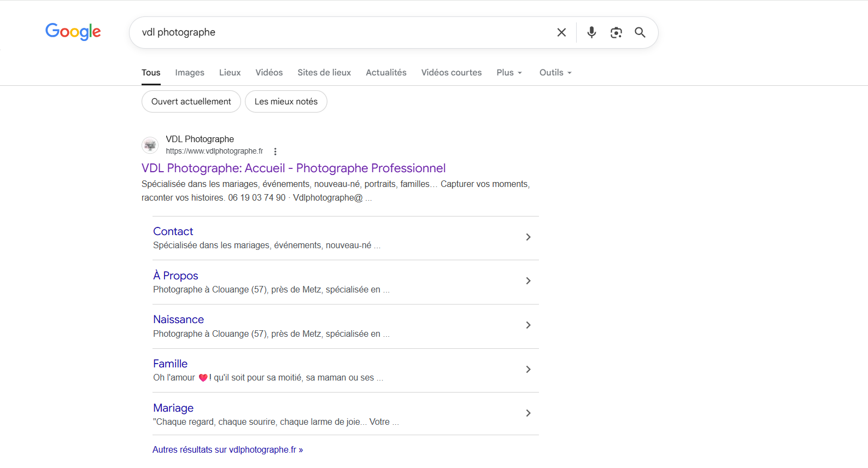This screenshot has height=468, width=868.
Task: Click the Google logo
Action: pyautogui.click(x=73, y=32)
